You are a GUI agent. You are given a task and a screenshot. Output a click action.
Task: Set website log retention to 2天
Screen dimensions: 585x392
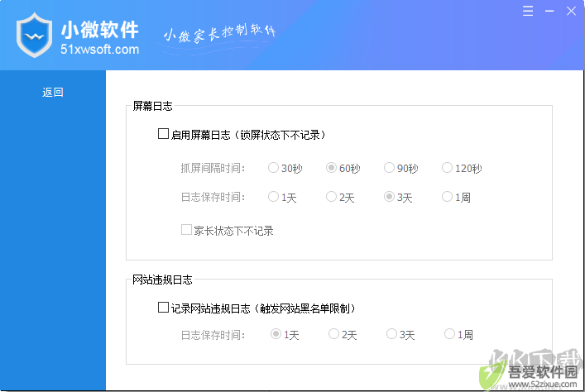coord(333,333)
